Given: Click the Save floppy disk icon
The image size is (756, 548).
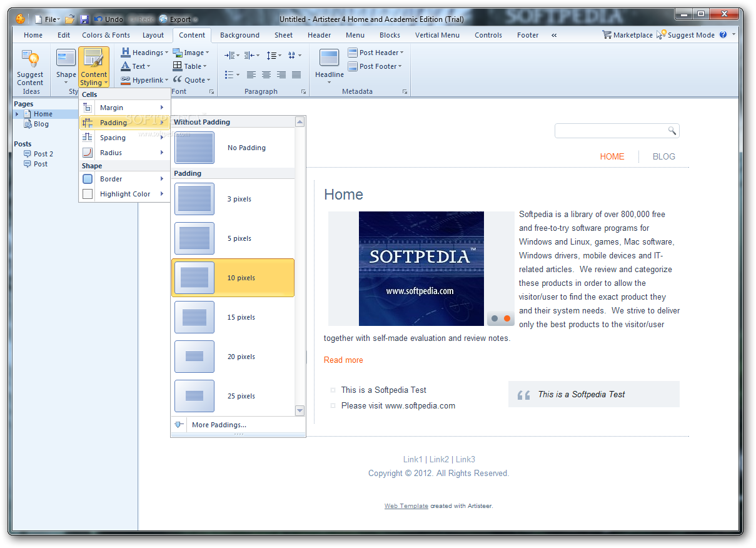Looking at the screenshot, I should click(x=84, y=19).
